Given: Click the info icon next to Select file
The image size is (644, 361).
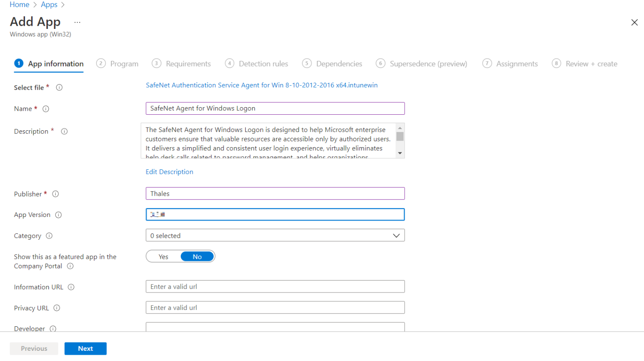Looking at the screenshot, I should tap(59, 88).
